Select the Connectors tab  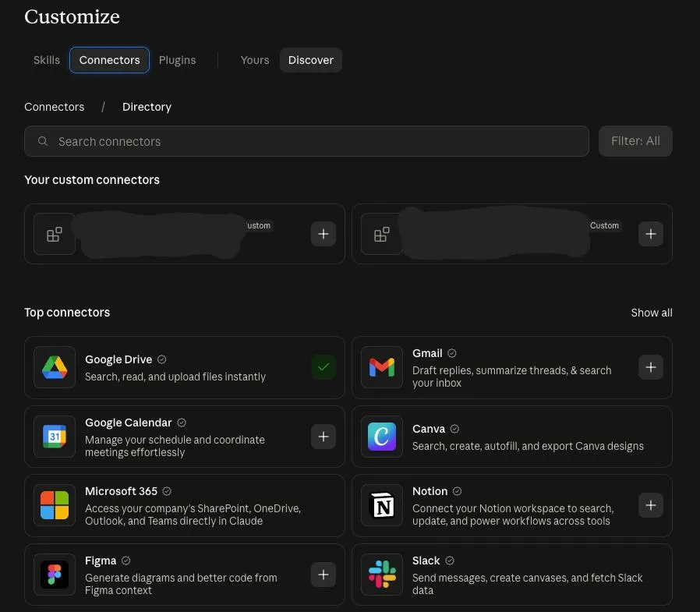(x=109, y=60)
